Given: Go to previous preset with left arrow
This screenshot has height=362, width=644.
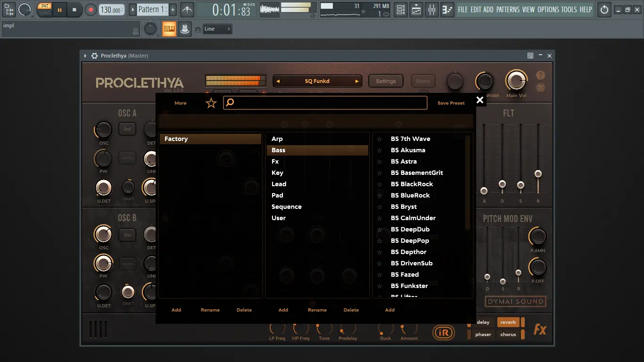Looking at the screenshot, I should (278, 81).
